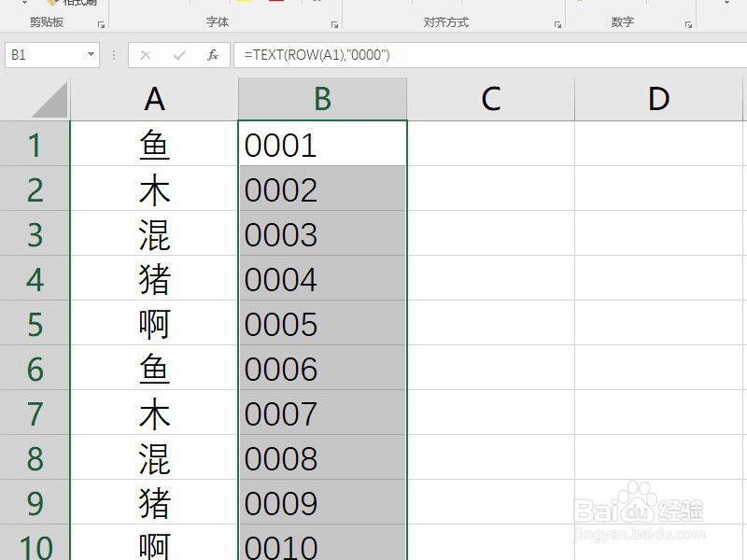This screenshot has width=747, height=560.
Task: Click cell A8 with 混
Action: (154, 457)
